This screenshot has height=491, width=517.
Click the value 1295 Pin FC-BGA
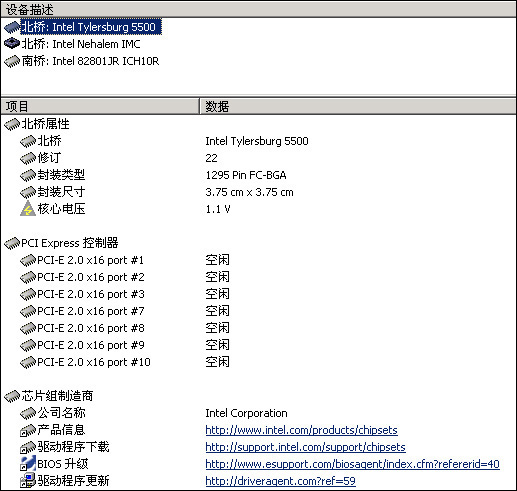(x=246, y=175)
